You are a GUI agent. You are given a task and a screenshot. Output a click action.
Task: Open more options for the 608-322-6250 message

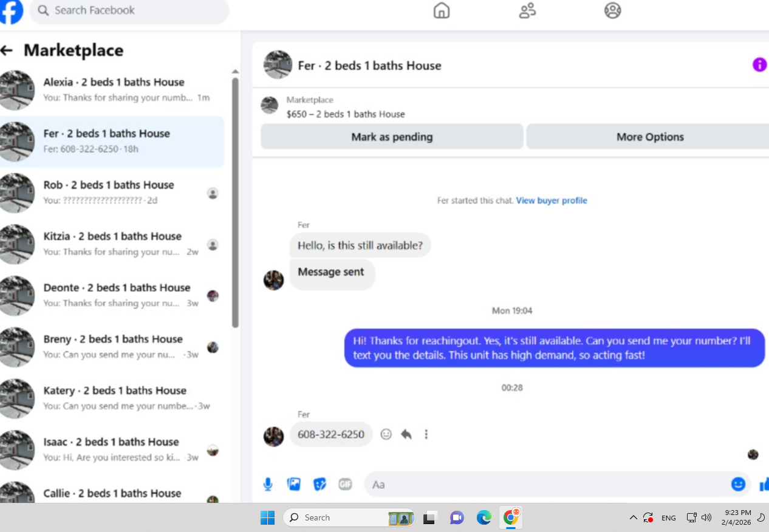pos(426,434)
